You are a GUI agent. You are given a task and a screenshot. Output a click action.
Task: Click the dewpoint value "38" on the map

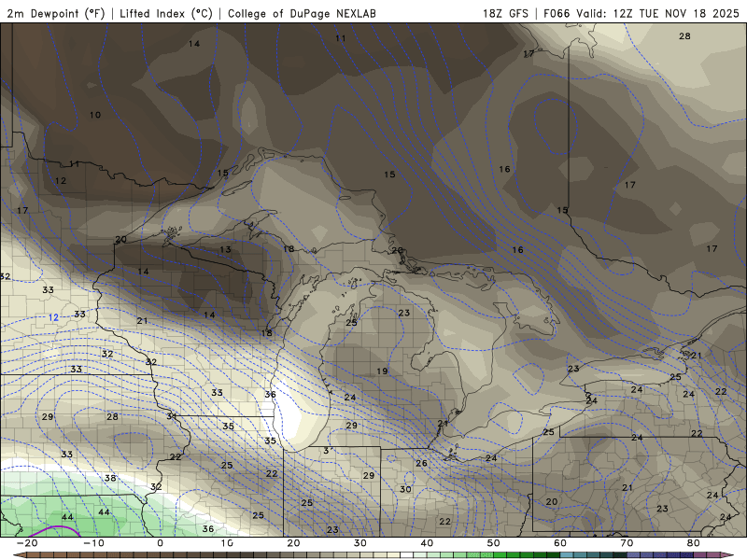[x=110, y=478]
